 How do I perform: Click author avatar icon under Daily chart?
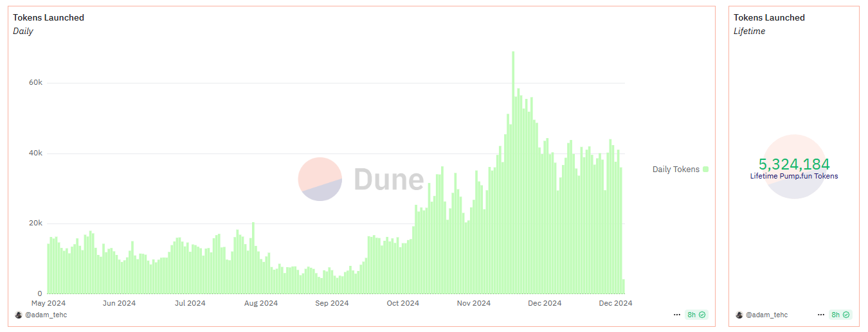18,315
